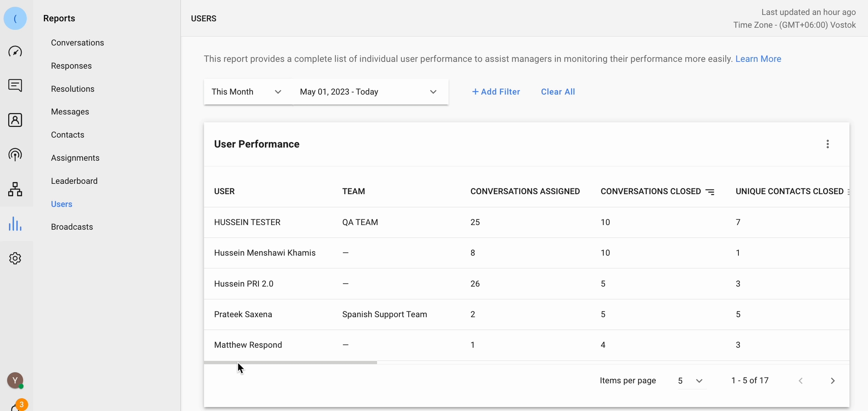The width and height of the screenshot is (868, 411).
Task: Open the Inbox chat icon in sidebar
Action: coord(15,85)
